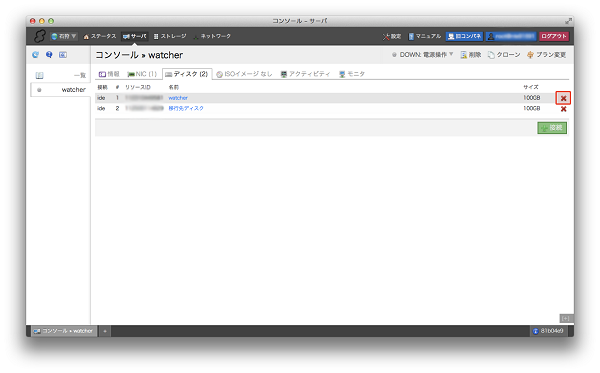Disconnect 移行先ディスク with its red X
Image resolution: width=600 pixels, height=373 pixels.
click(563, 109)
